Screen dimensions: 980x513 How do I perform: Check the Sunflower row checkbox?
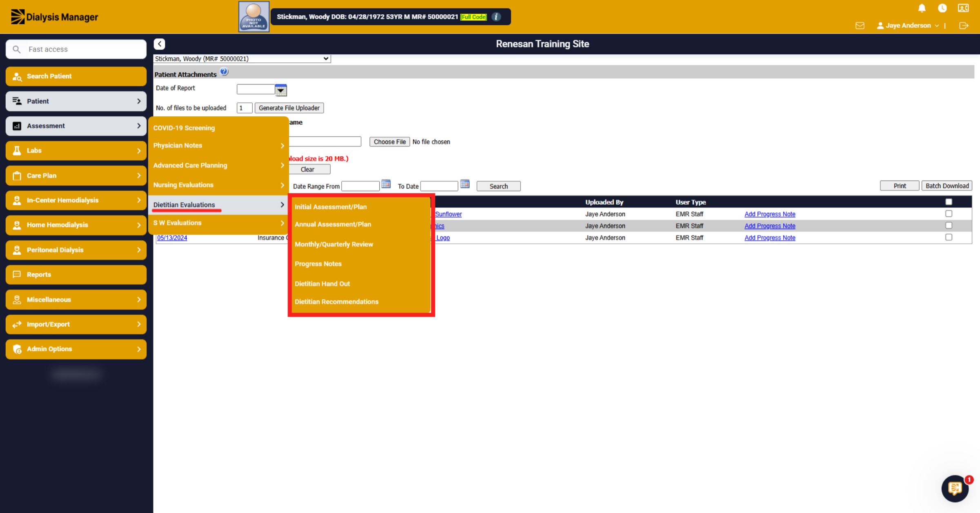(x=949, y=214)
